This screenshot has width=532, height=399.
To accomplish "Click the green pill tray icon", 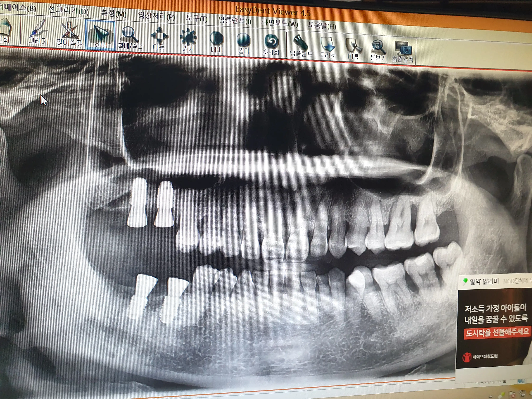I will coord(502,395).
